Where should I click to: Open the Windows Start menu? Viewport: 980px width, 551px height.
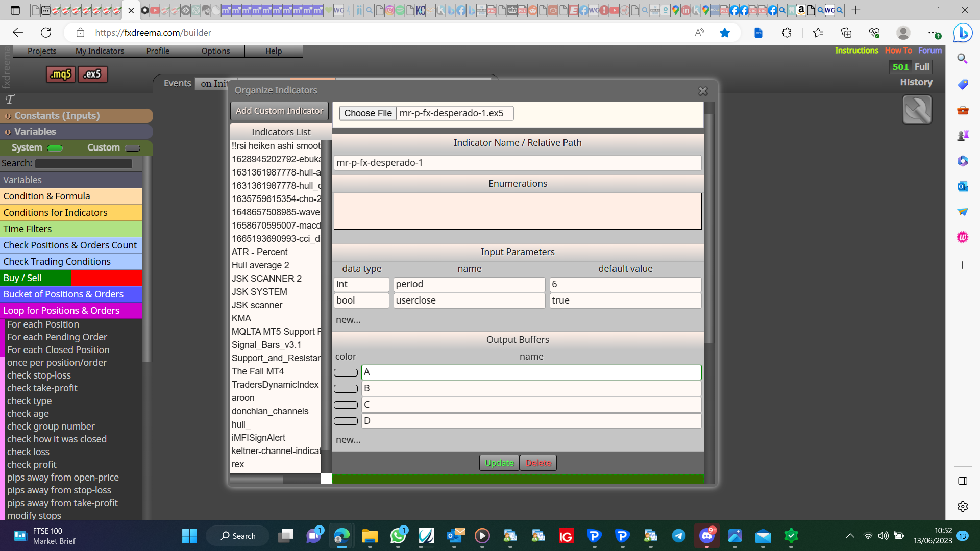click(x=189, y=536)
